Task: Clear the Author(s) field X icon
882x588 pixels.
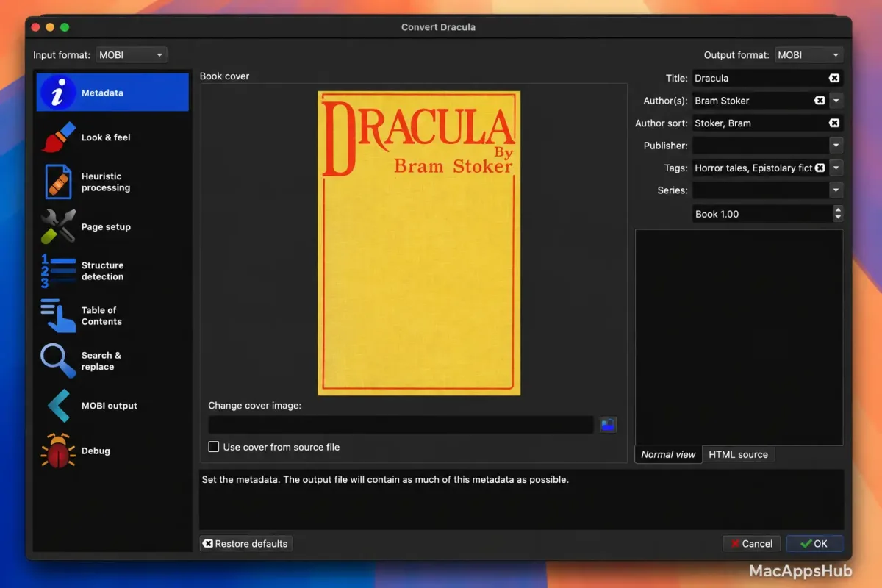Action: point(820,101)
